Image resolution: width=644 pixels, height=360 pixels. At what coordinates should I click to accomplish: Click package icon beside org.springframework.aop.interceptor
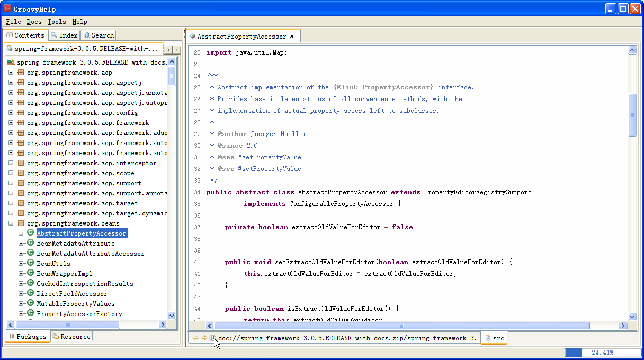tap(21, 163)
